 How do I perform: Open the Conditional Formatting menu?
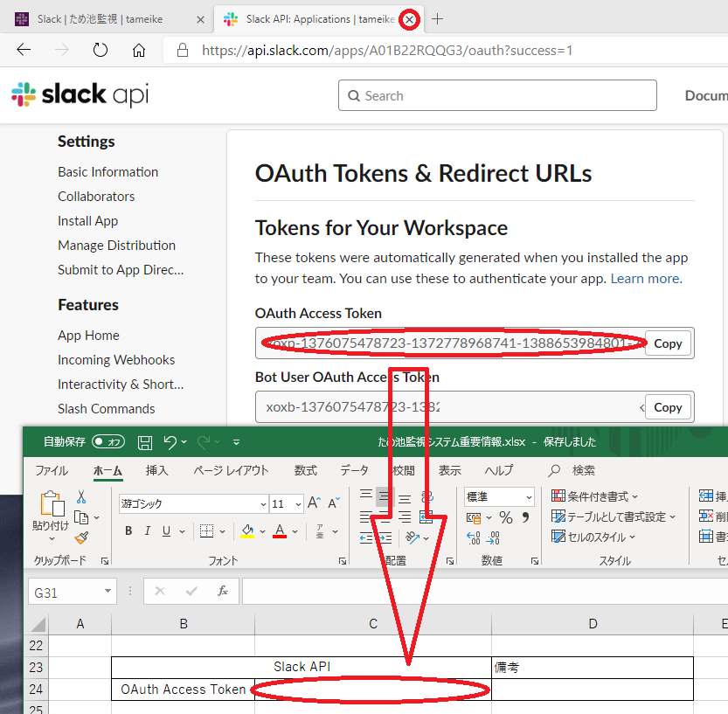595,496
